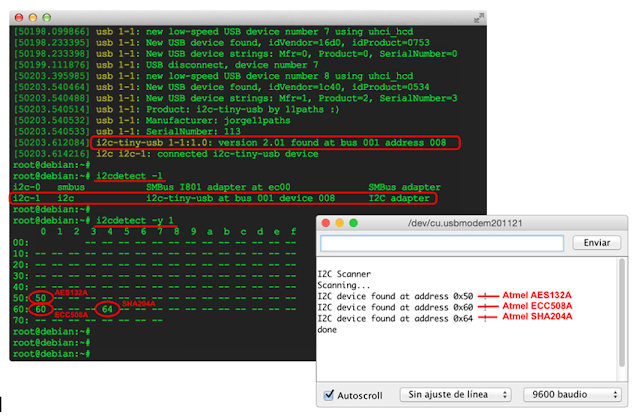The height and width of the screenshot is (418, 640).
Task: Click the 'done' line in serial monitor
Action: point(327,329)
